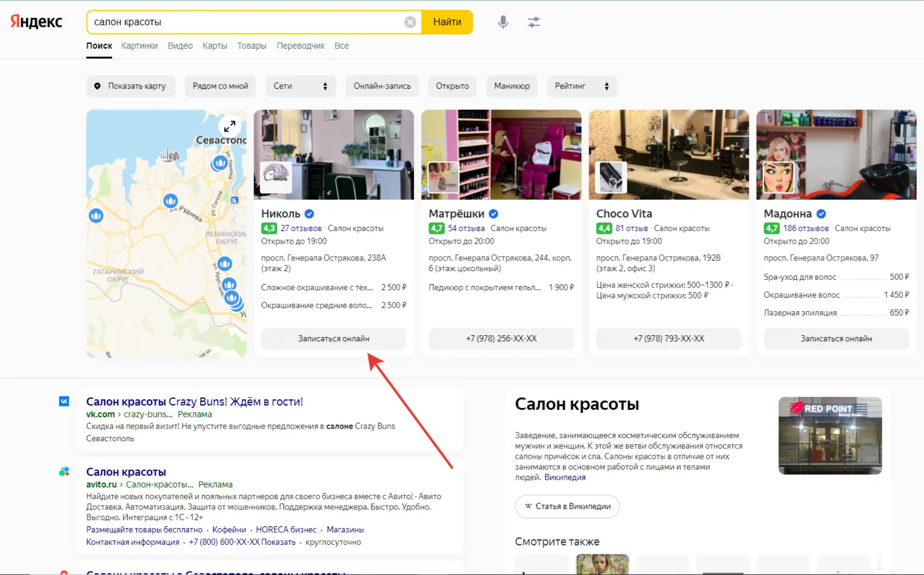This screenshot has width=924, height=575.
Task: Click the Показать карту filter
Action: (131, 86)
